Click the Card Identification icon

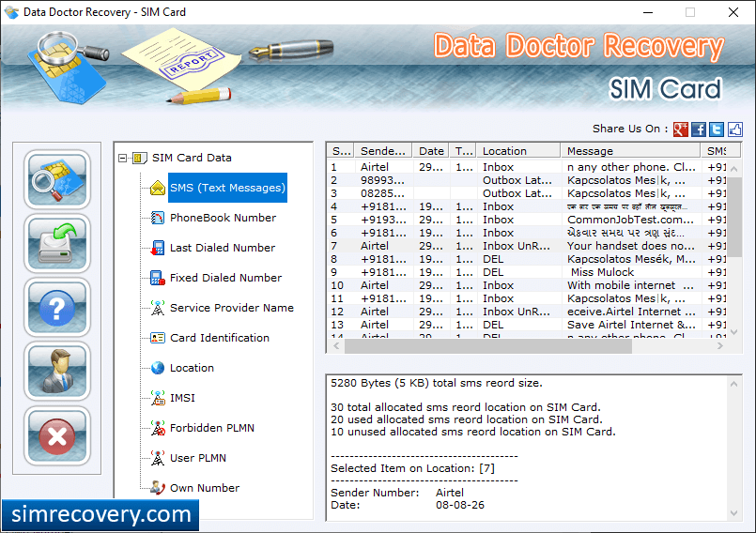coord(158,338)
